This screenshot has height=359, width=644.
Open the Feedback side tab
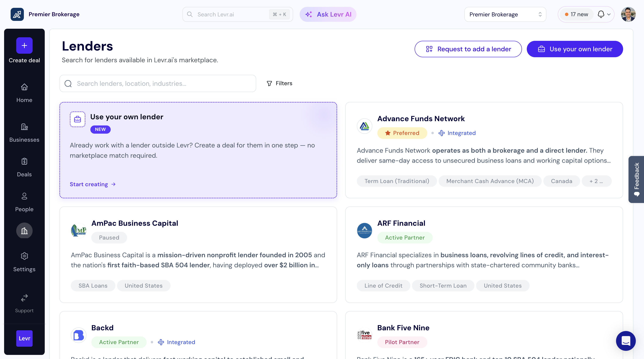click(x=636, y=179)
